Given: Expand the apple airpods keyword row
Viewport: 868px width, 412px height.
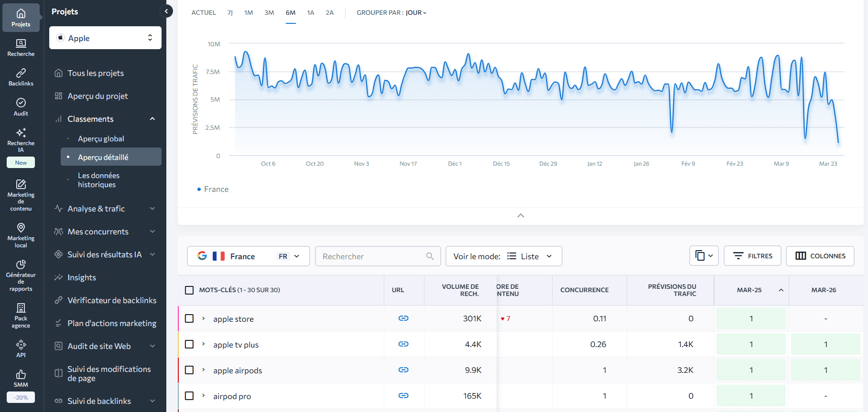Looking at the screenshot, I should click(203, 370).
